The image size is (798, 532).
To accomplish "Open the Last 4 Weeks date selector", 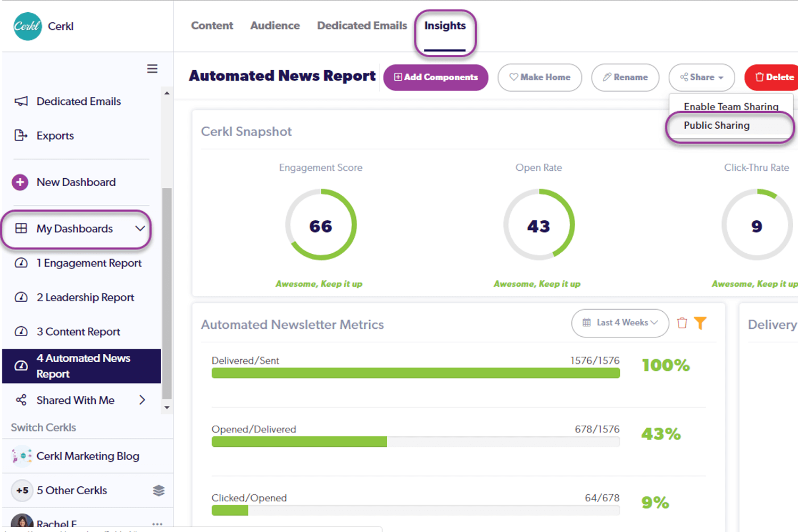I will [620, 323].
